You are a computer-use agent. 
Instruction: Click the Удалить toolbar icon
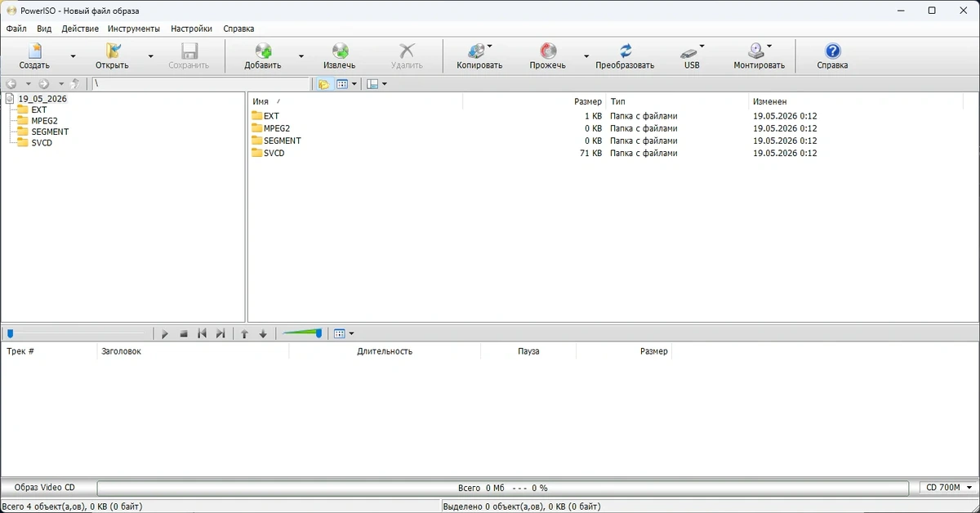(407, 51)
